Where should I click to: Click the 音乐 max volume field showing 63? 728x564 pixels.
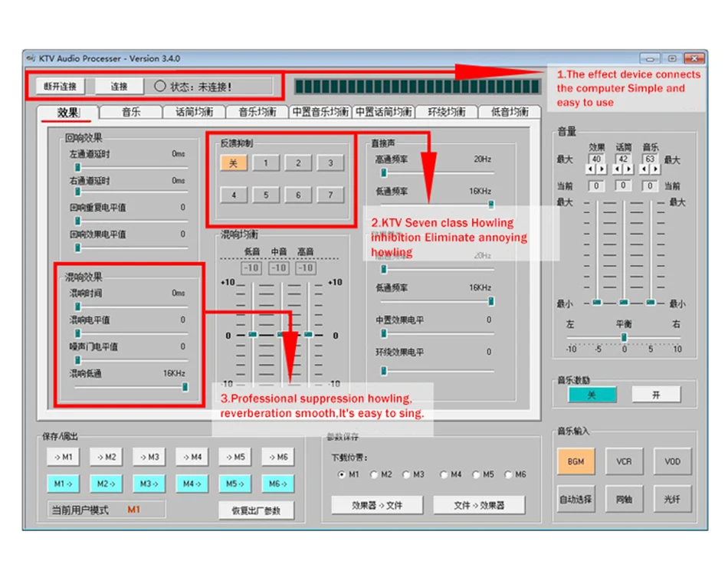coord(650,159)
